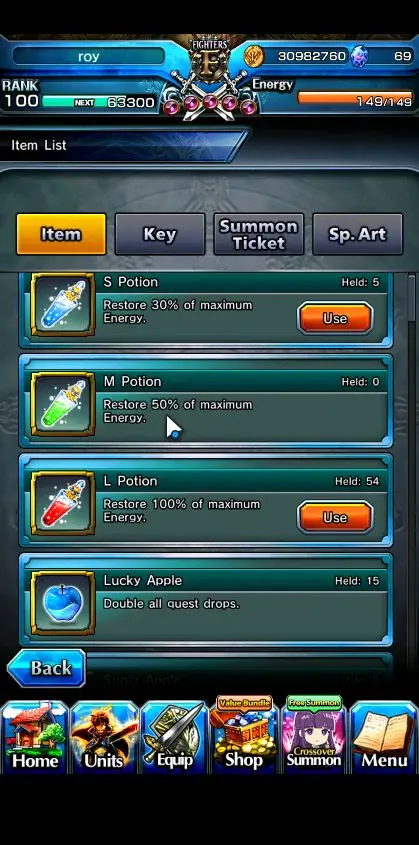Tap the S Potion blue vial icon
This screenshot has height=845, width=419.
63,306
